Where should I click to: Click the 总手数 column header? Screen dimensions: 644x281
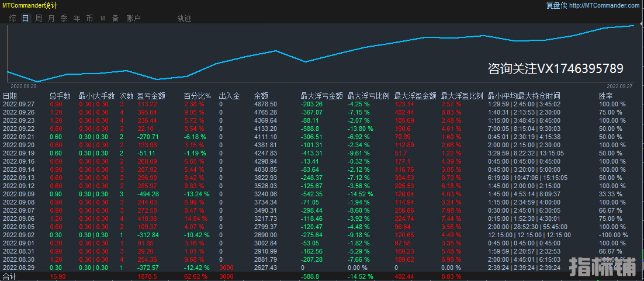click(x=60, y=96)
